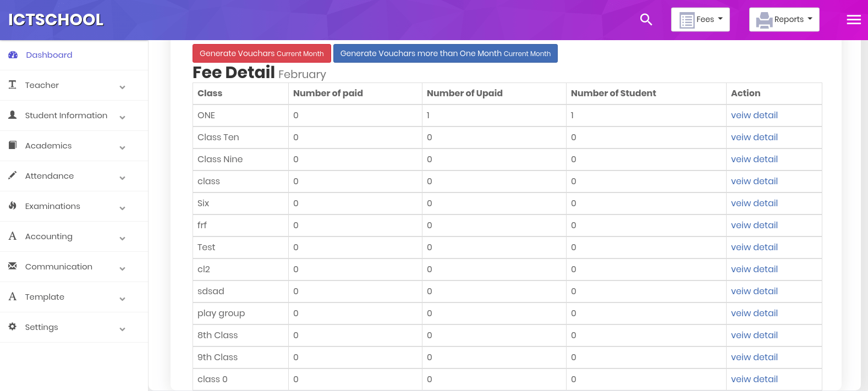Expand the Settings chevron
868x391 pixels.
tap(122, 329)
